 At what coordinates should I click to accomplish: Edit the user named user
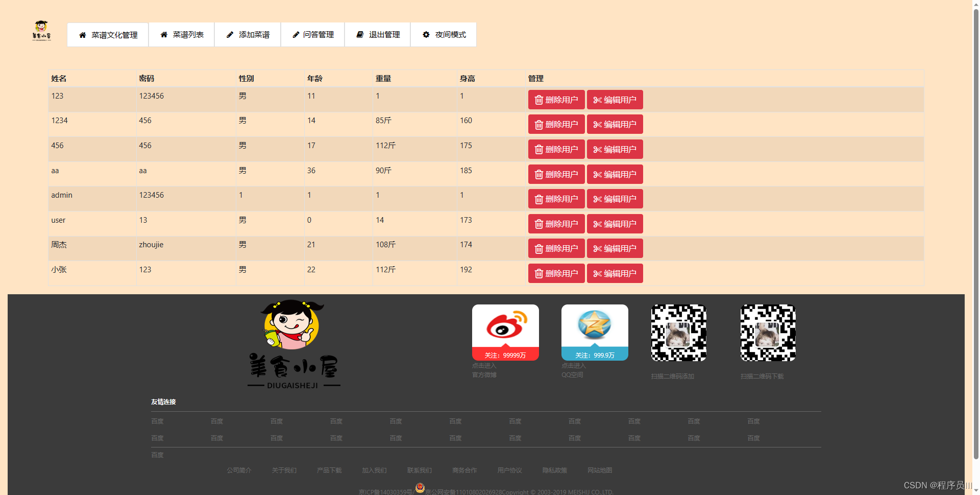pos(615,224)
